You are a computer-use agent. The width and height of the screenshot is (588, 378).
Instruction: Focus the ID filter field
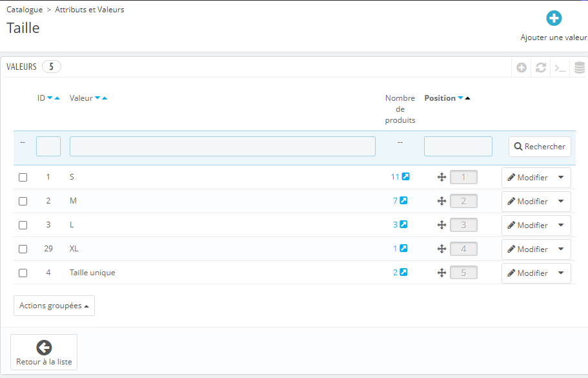pos(48,147)
